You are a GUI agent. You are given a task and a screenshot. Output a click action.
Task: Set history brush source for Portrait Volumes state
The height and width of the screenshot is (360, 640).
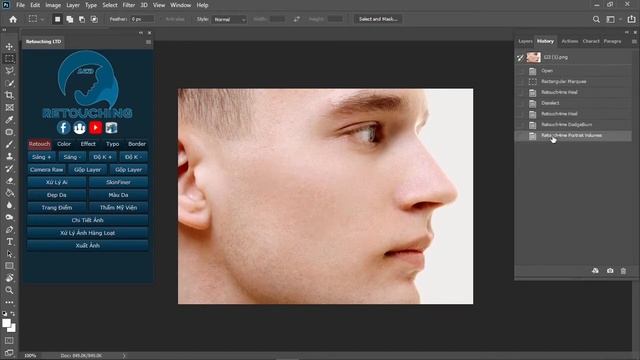pyautogui.click(x=520, y=136)
